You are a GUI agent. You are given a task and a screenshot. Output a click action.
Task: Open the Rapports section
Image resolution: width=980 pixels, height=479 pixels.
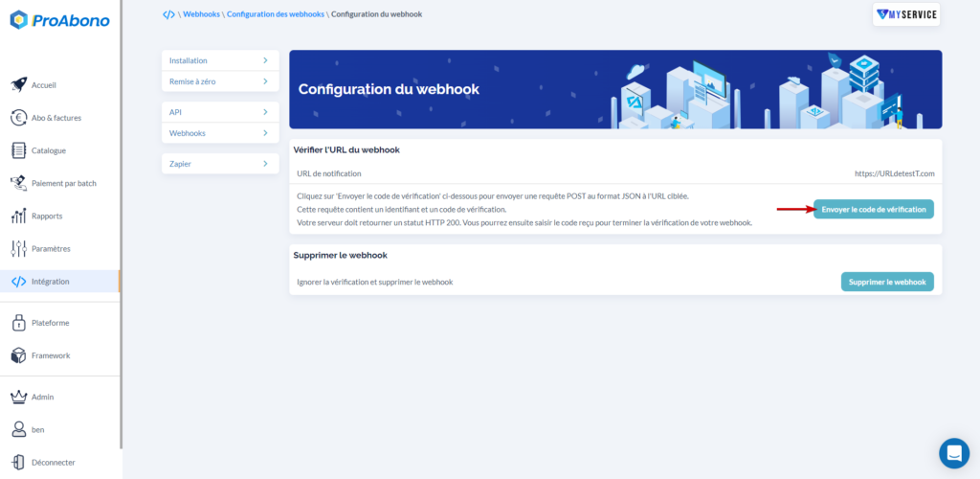tap(47, 216)
